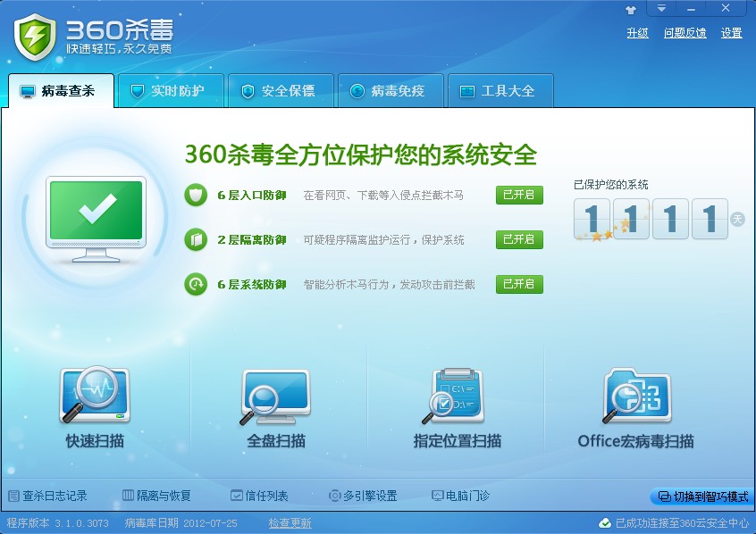Click the 病毒库日期 2012-07-25 text

181,523
